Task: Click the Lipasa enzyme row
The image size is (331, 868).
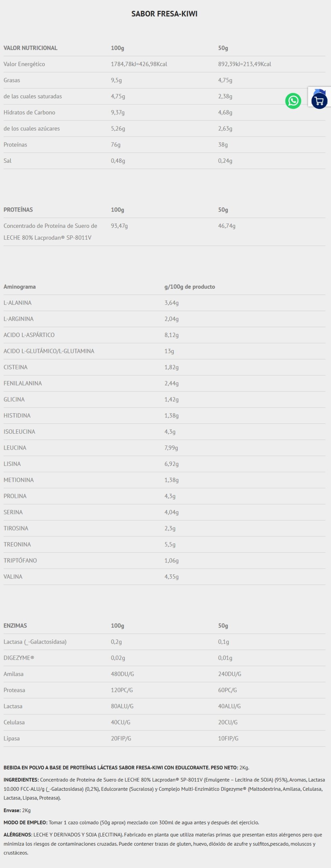Action: pos(12,738)
